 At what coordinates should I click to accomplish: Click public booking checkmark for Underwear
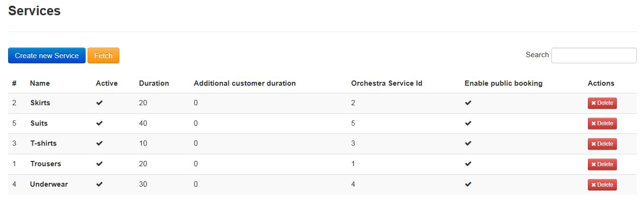pos(468,184)
